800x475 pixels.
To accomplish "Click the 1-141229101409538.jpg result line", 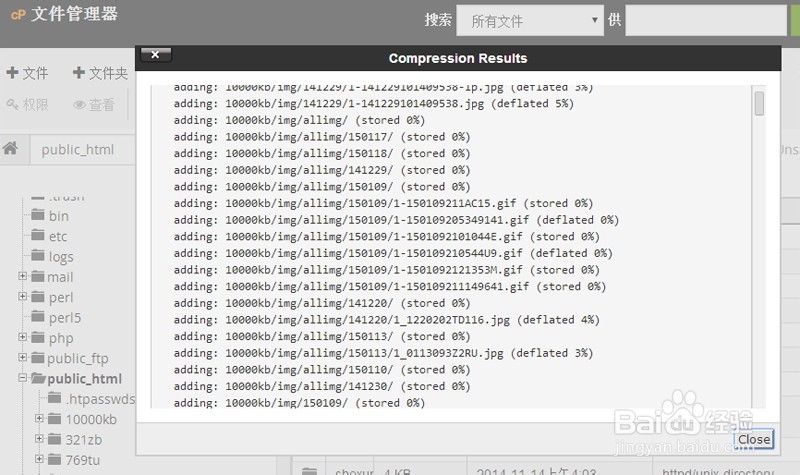I will point(373,104).
